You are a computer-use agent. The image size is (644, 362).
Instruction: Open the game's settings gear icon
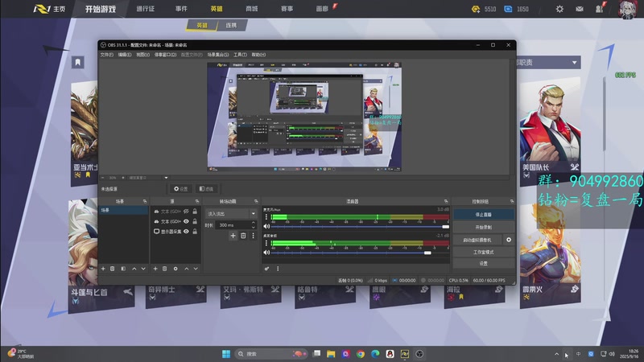559,9
